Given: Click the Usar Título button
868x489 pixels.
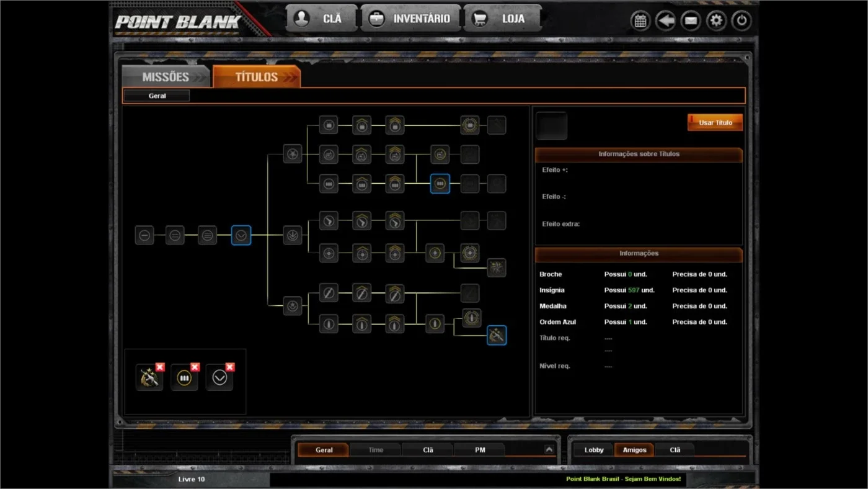Looking at the screenshot, I should click(x=715, y=123).
